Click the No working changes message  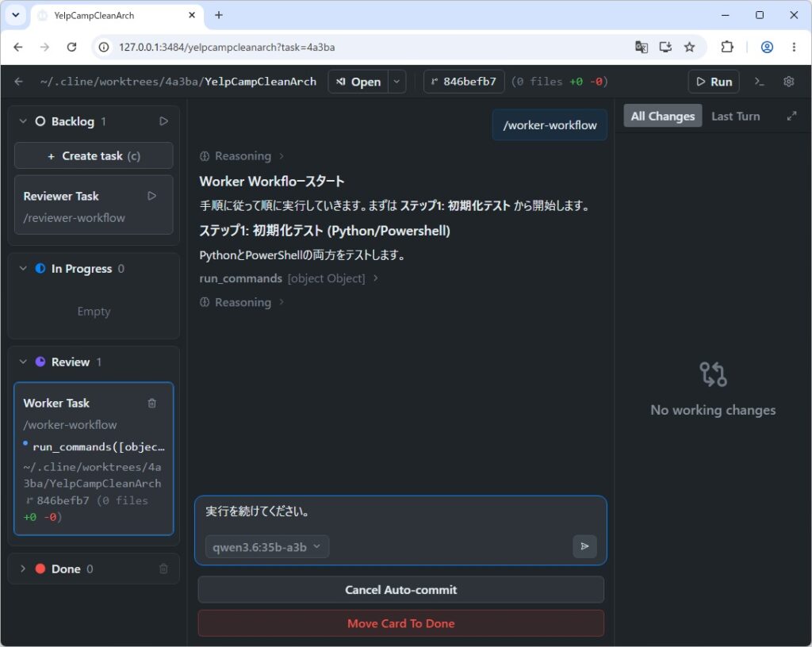(x=713, y=410)
